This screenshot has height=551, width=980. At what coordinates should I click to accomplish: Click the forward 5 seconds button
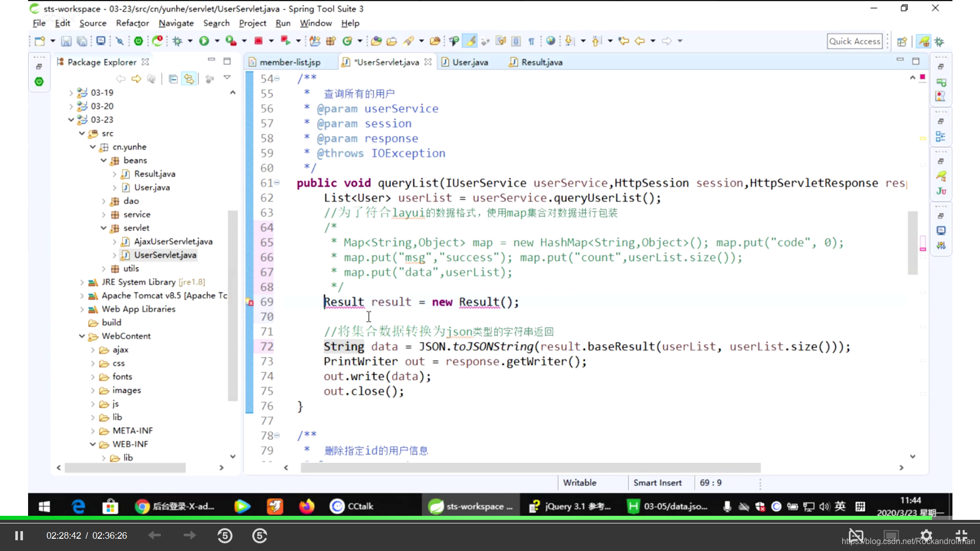click(x=260, y=536)
